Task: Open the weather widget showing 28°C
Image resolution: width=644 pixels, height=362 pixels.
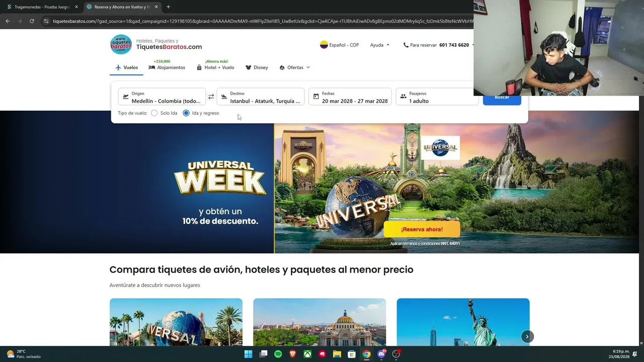Action: pyautogui.click(x=23, y=354)
